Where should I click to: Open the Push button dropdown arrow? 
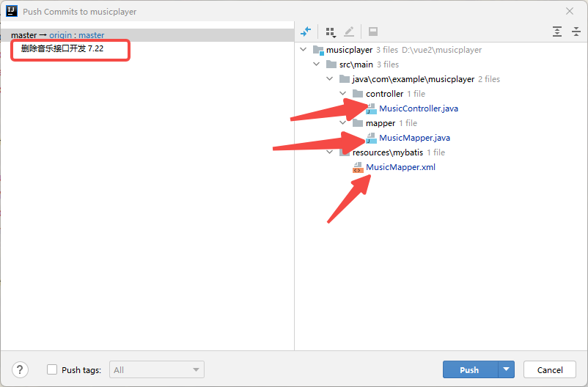(x=506, y=369)
